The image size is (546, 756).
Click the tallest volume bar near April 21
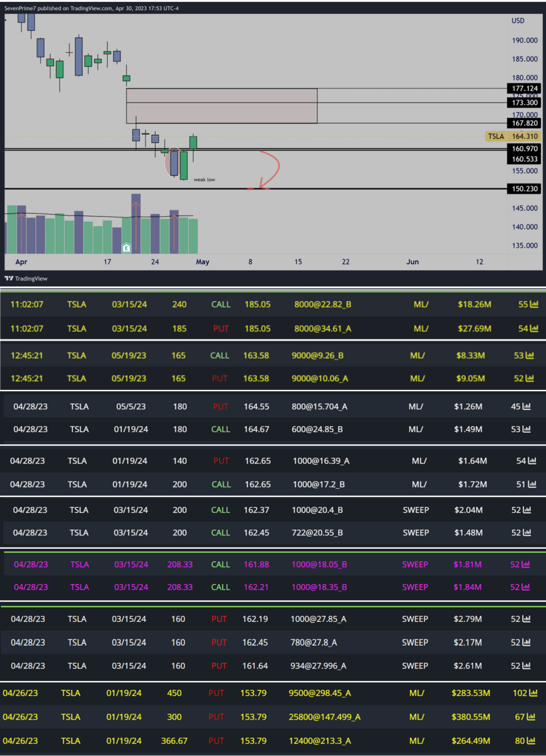[136, 224]
